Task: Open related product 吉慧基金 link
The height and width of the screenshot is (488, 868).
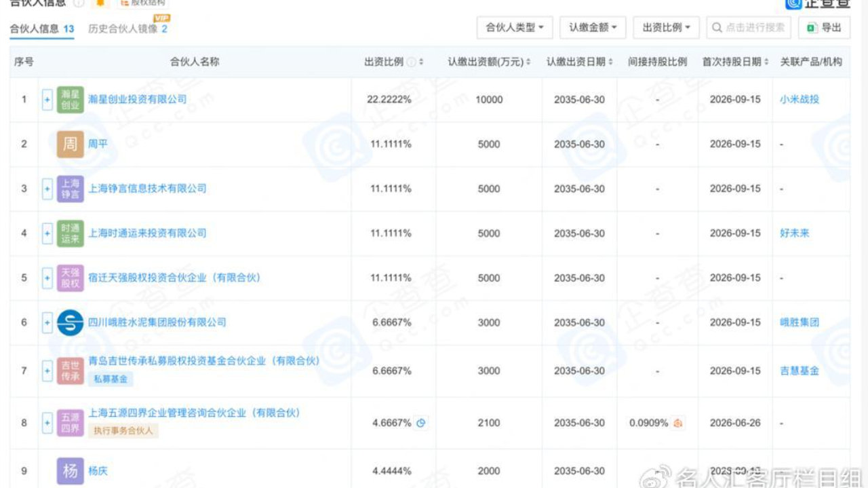Action: pyautogui.click(x=800, y=371)
